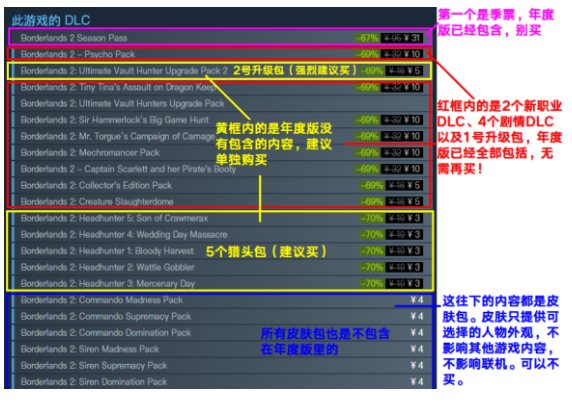
Task: Select the Commando Madness Pack row
Action: [x=221, y=300]
